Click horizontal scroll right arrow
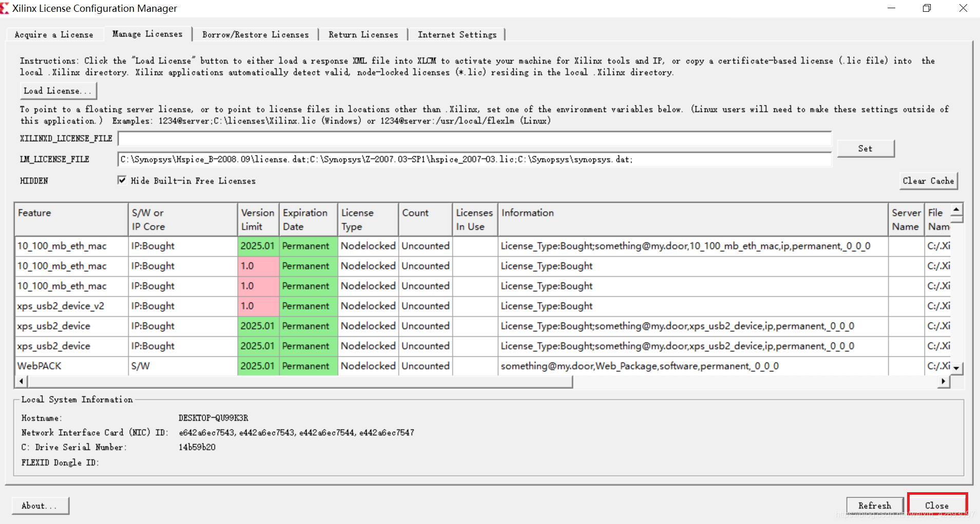Viewport: 980px width, 524px height. tap(944, 381)
